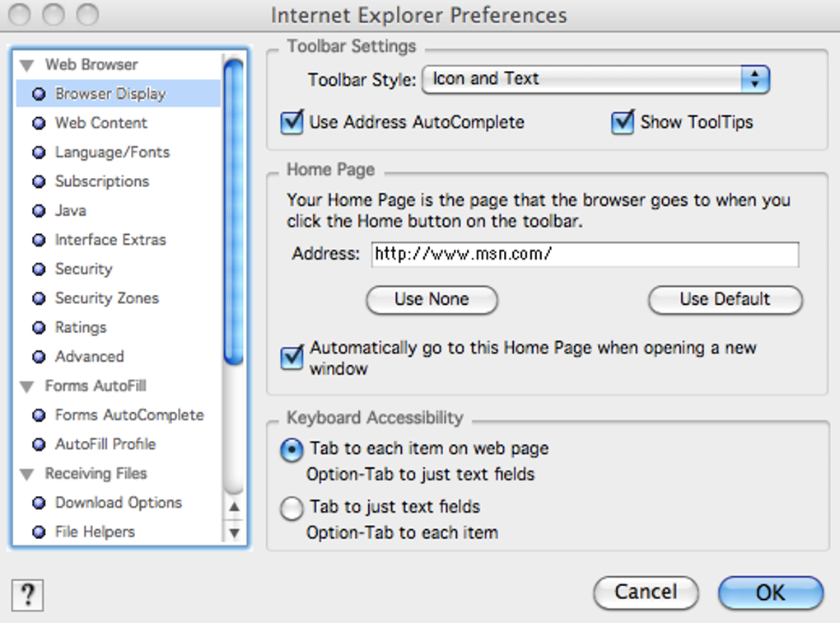Image resolution: width=840 pixels, height=623 pixels.
Task: Click the bullet icon beside Download Options
Action: [39, 503]
